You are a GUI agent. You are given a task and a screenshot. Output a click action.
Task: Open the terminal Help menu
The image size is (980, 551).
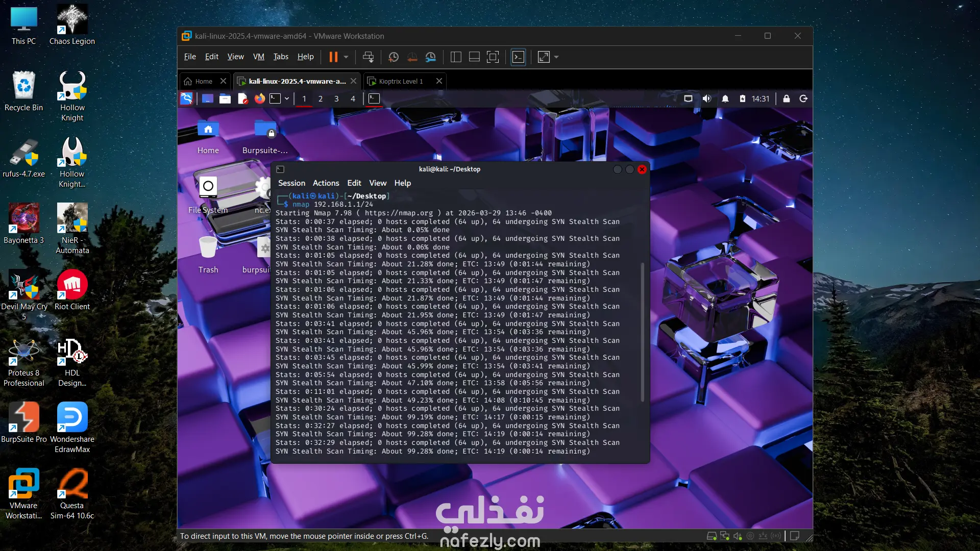point(402,183)
